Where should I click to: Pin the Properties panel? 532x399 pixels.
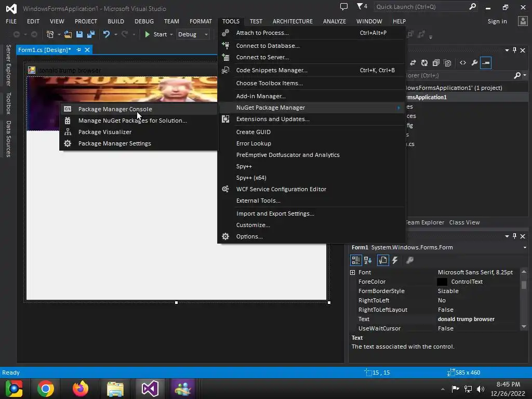(x=515, y=236)
